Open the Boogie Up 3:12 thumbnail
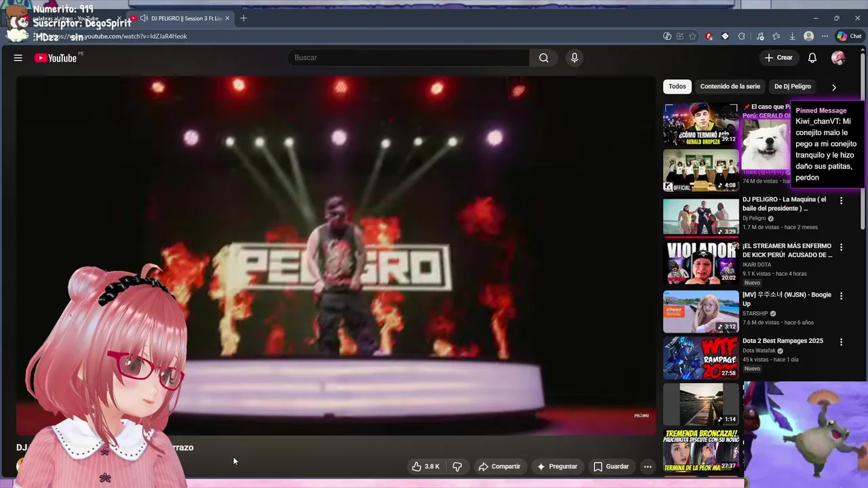The width and height of the screenshot is (868, 488). (x=701, y=312)
